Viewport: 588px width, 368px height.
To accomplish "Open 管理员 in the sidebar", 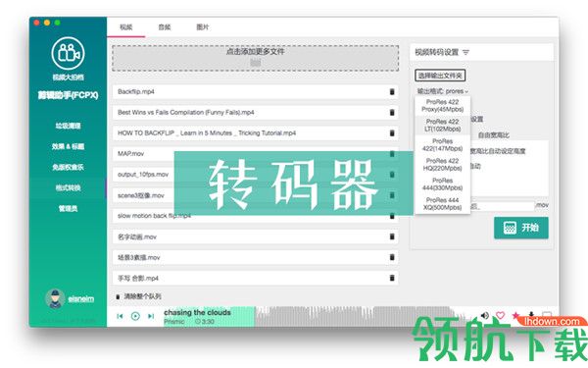I will point(68,208).
